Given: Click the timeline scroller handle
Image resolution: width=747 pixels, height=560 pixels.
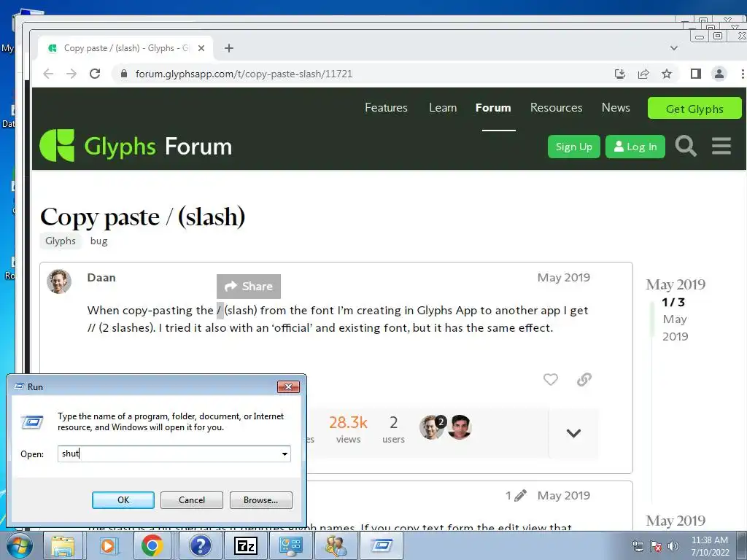Looking at the screenshot, I should pyautogui.click(x=651, y=319).
